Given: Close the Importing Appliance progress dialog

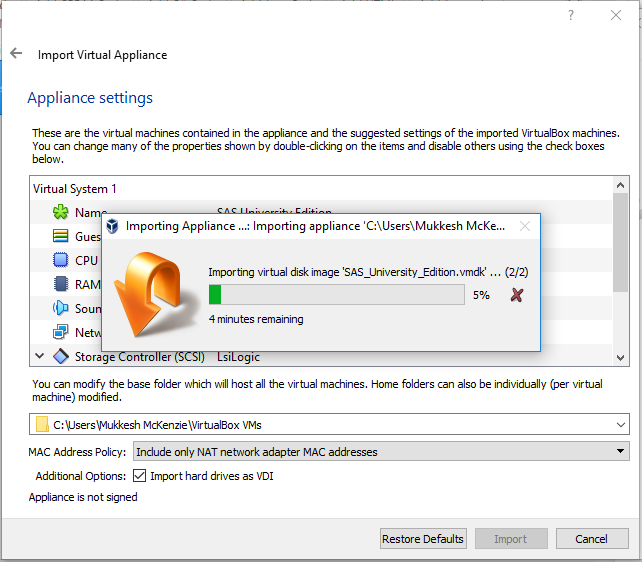Looking at the screenshot, I should tap(525, 226).
